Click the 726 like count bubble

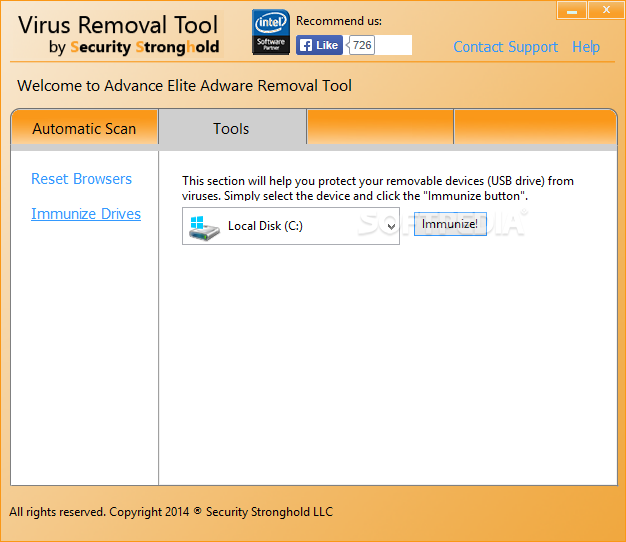coord(362,45)
